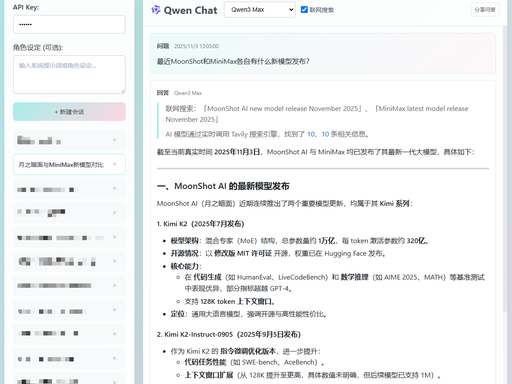Image resolution: width=512 pixels, height=384 pixels.
Task: Start a new chat with 新建会话
Action: tap(69, 112)
